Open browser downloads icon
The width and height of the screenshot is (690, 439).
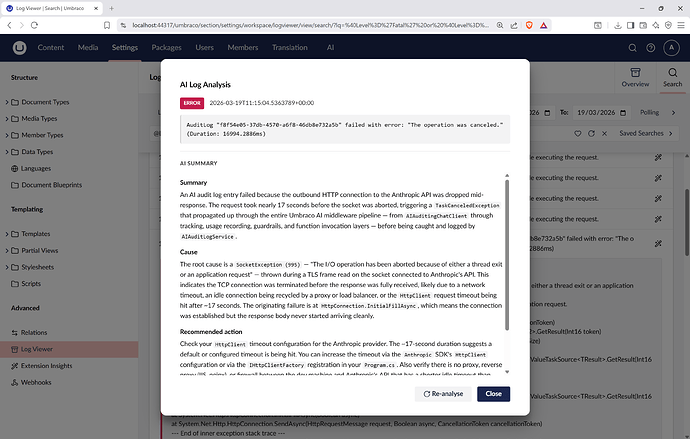click(x=617, y=26)
